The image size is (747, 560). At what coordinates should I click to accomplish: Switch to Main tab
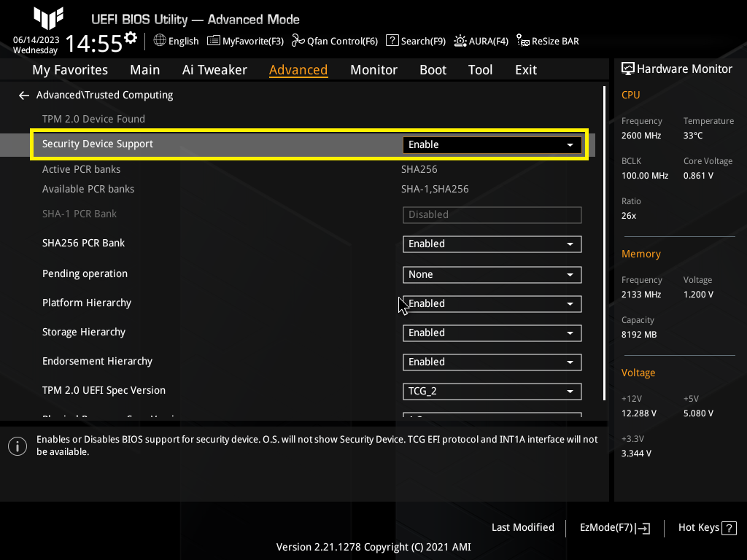145,70
